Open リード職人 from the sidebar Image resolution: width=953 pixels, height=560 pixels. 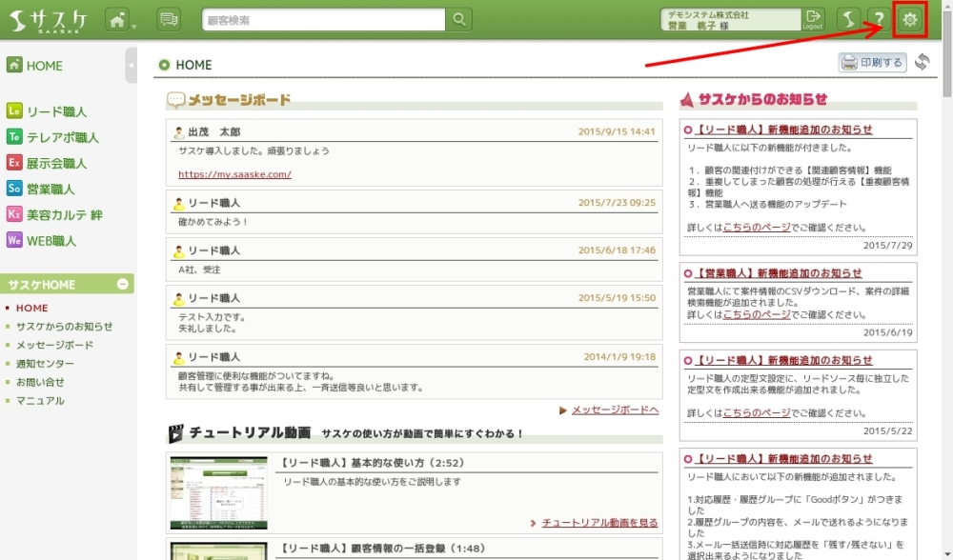(56, 111)
